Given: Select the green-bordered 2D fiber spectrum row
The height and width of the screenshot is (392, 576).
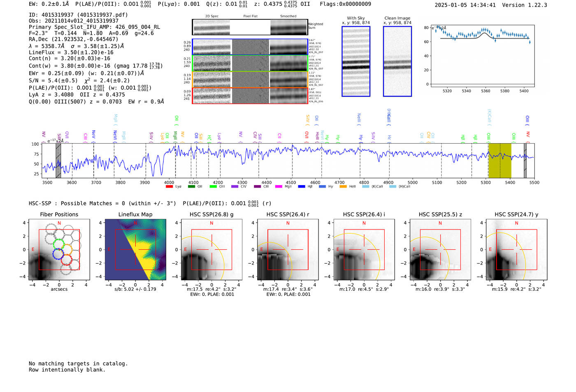Looking at the screenshot, I should tap(250, 63).
